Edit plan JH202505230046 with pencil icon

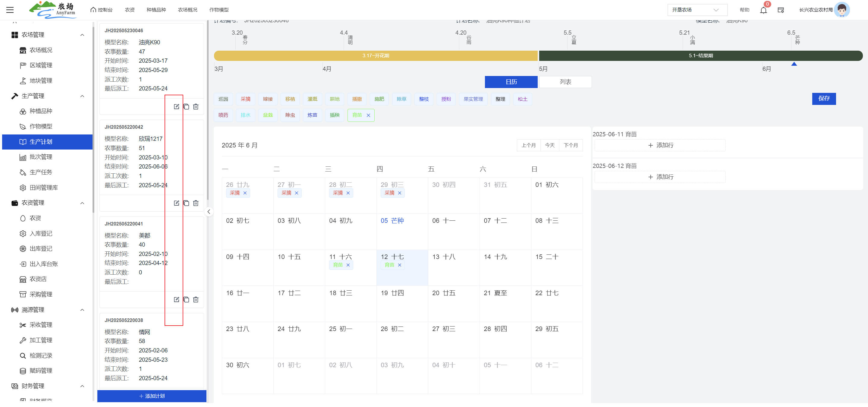coord(176,107)
